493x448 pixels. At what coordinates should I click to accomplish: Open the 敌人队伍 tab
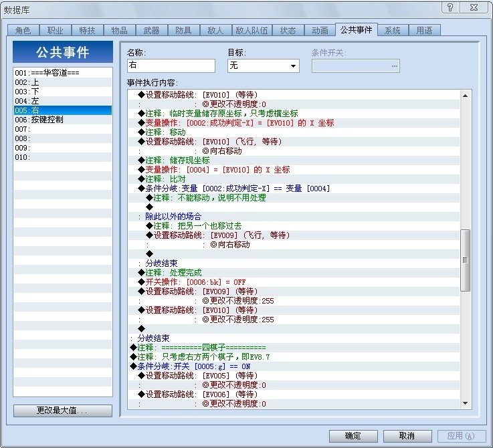tap(252, 31)
